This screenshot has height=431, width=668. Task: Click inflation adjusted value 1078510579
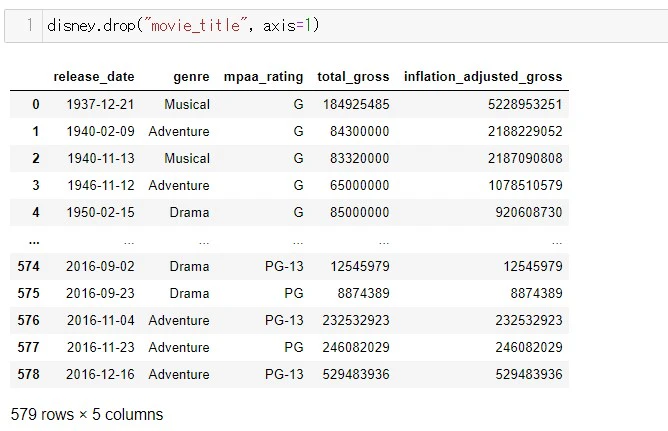(525, 185)
